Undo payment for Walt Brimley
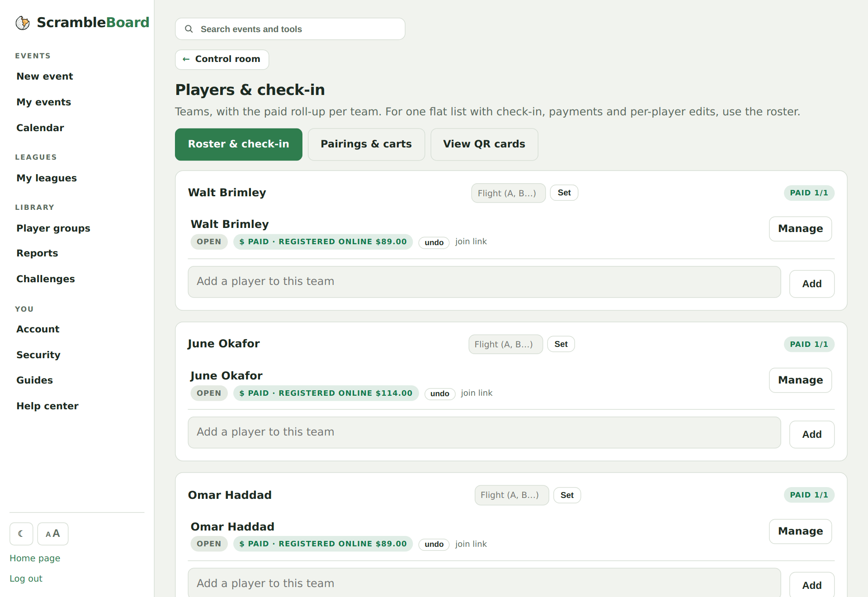The width and height of the screenshot is (868, 597). 434,242
